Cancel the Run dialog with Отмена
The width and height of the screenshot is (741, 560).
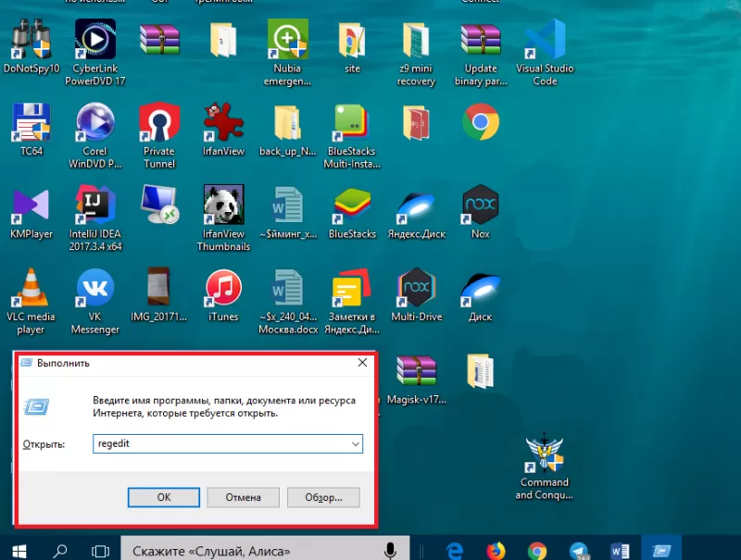pos(243,497)
